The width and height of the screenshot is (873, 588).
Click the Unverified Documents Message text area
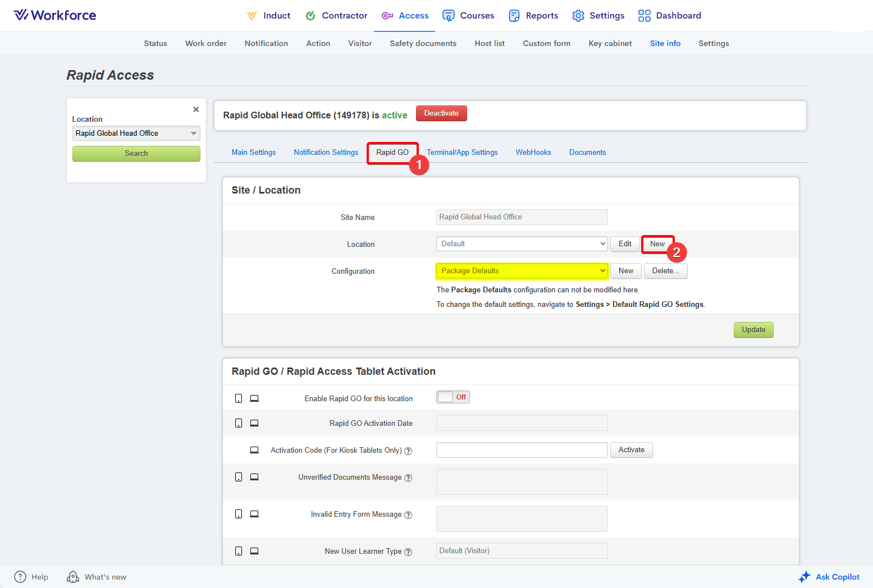click(x=522, y=482)
